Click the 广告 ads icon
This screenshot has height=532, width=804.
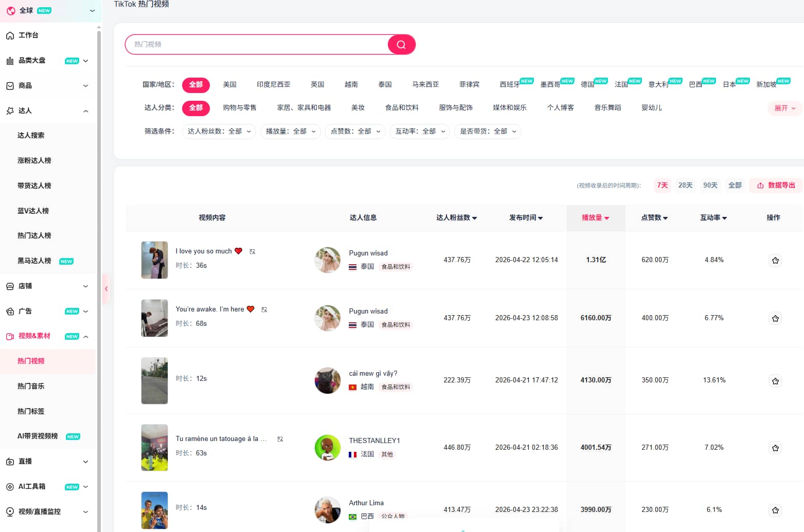pyautogui.click(x=10, y=311)
